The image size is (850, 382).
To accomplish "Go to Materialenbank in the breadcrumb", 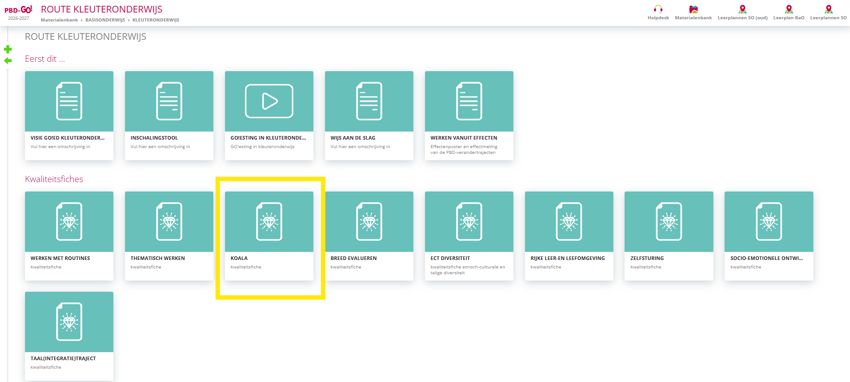I will point(60,20).
